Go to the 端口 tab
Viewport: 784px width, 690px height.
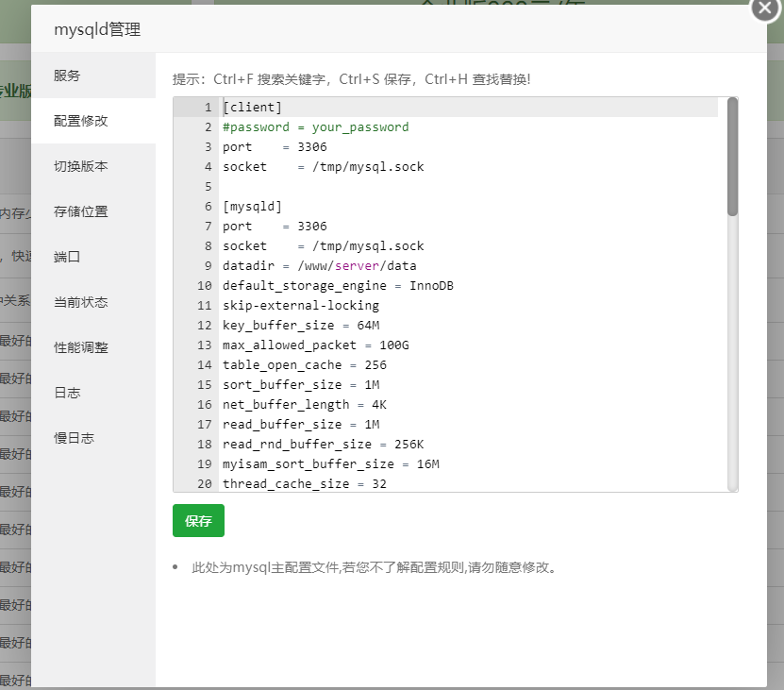93,257
